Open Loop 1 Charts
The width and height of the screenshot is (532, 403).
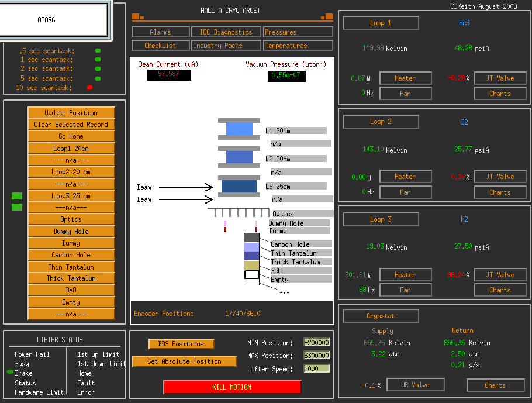coord(500,94)
